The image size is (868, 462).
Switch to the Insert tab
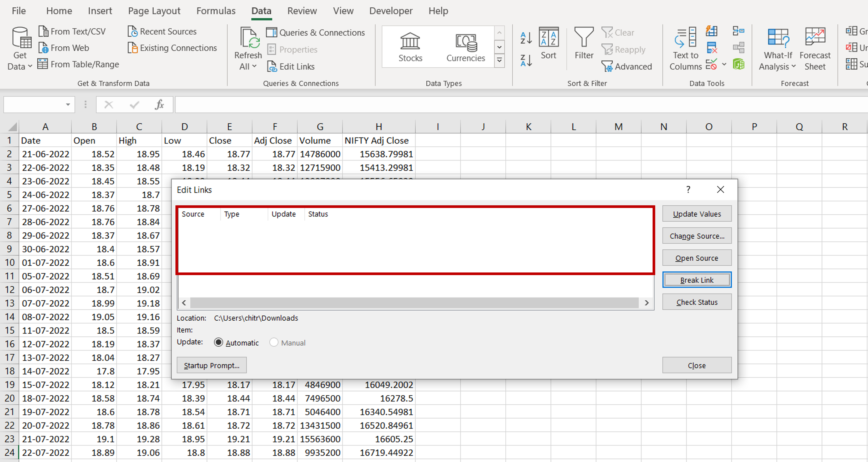pos(100,11)
